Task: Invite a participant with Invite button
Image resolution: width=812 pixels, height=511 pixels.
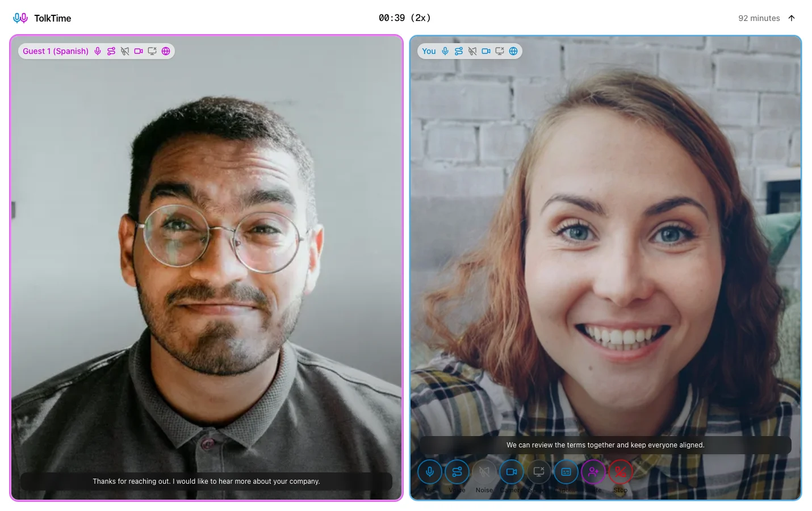Action: pos(593,472)
